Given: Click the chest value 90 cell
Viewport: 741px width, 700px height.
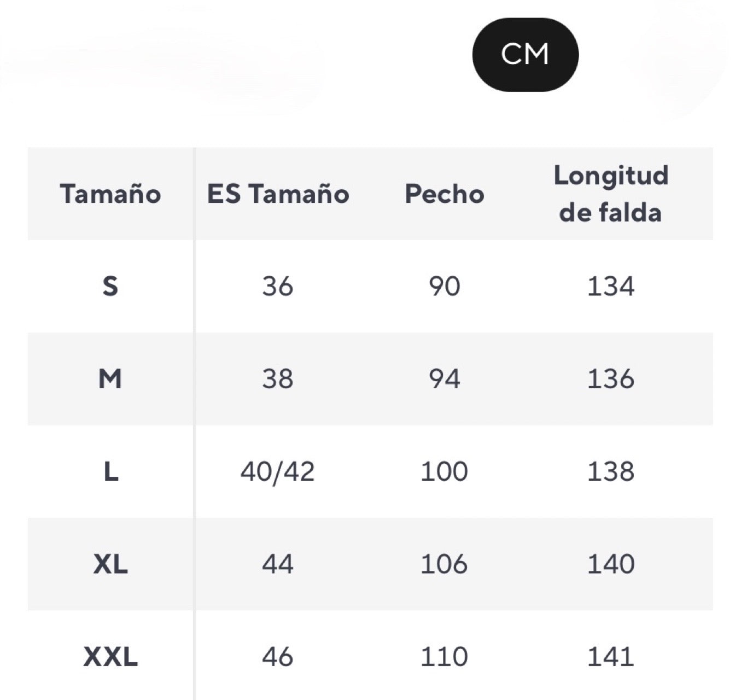Looking at the screenshot, I should tap(444, 286).
